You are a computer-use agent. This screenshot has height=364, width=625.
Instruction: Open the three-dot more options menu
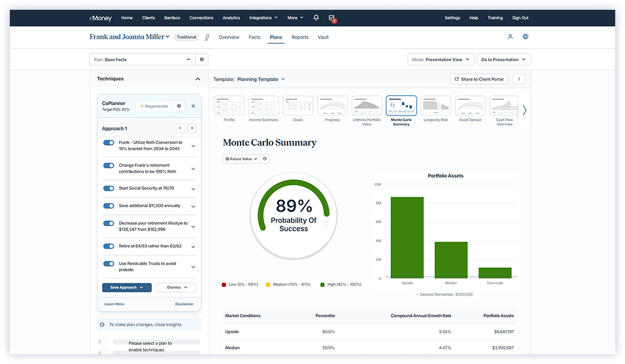coord(519,79)
